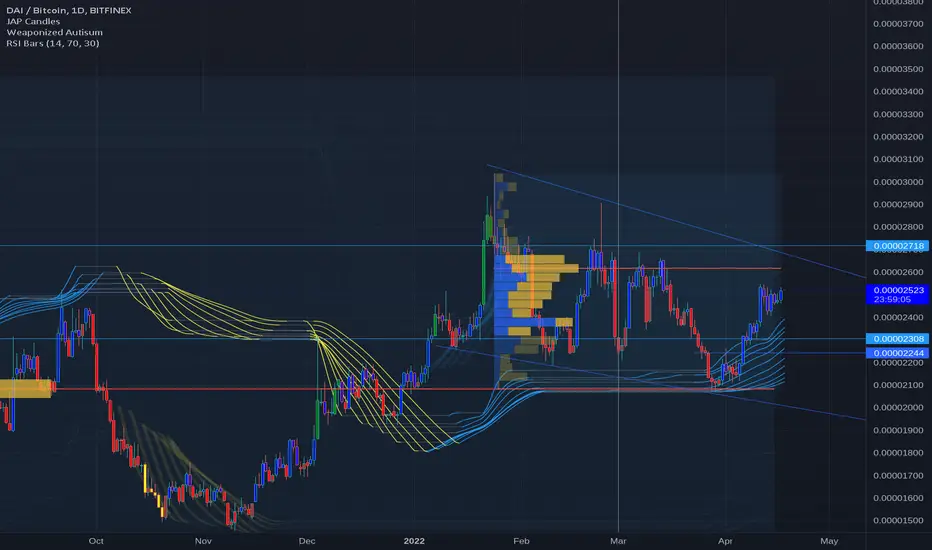The image size is (932, 550).
Task: Open the RSI Bars (14, 70, 30) indicator label
Action: pos(53,43)
